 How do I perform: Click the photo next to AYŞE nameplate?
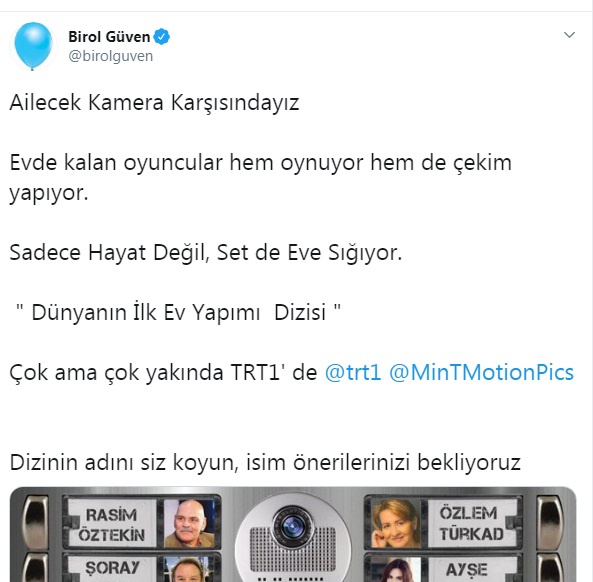click(396, 569)
